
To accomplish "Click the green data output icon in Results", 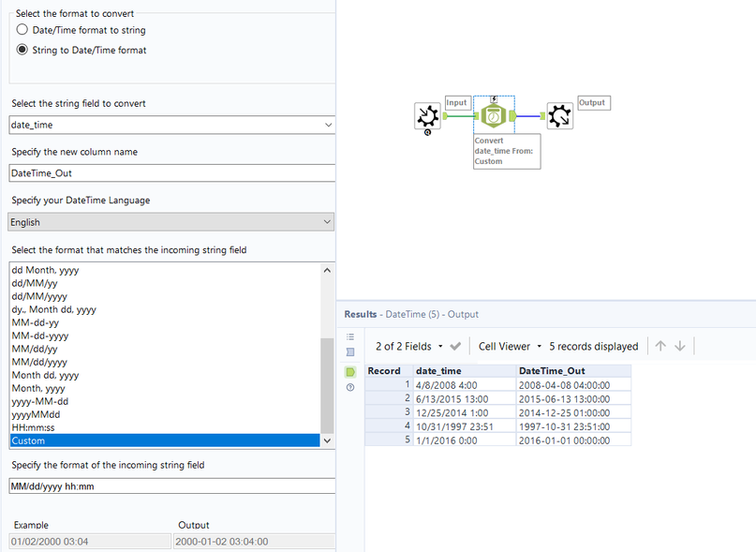I will click(350, 371).
